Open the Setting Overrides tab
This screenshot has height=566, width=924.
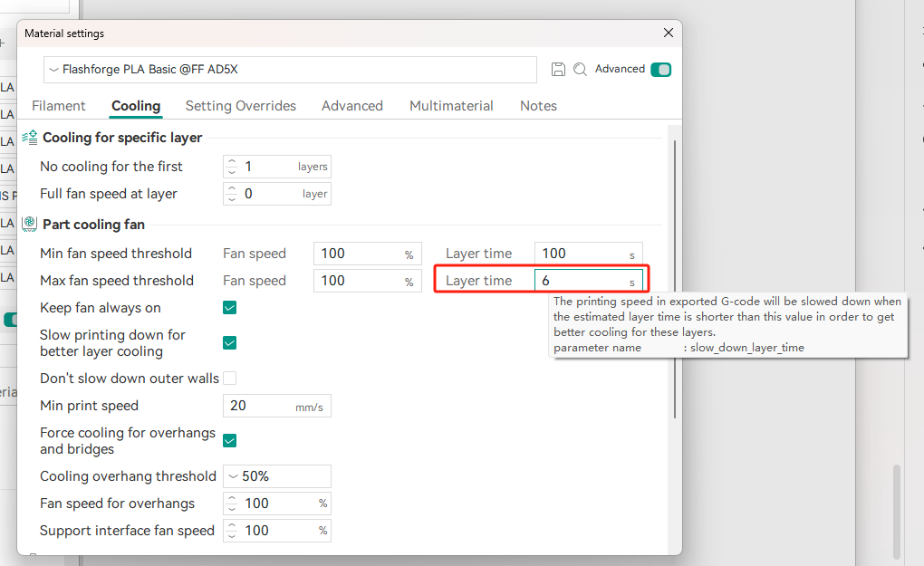pos(240,106)
